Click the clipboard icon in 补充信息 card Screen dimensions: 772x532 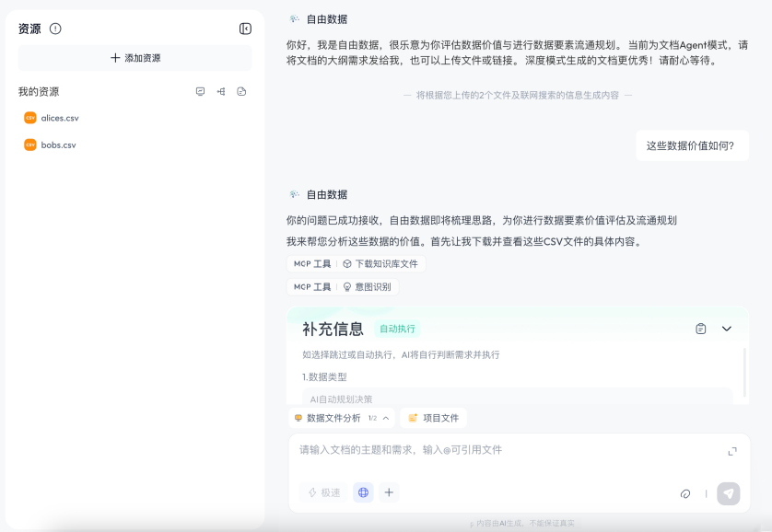coord(701,329)
